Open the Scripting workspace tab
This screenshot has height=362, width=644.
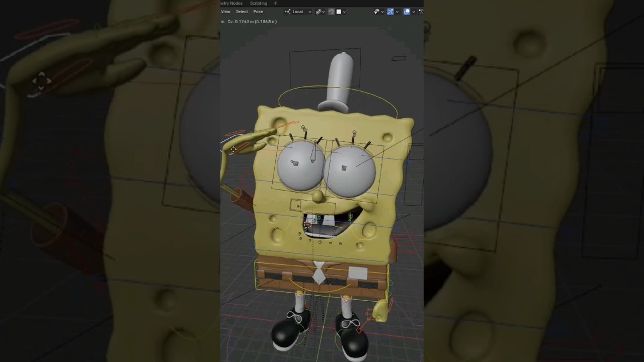259,3
